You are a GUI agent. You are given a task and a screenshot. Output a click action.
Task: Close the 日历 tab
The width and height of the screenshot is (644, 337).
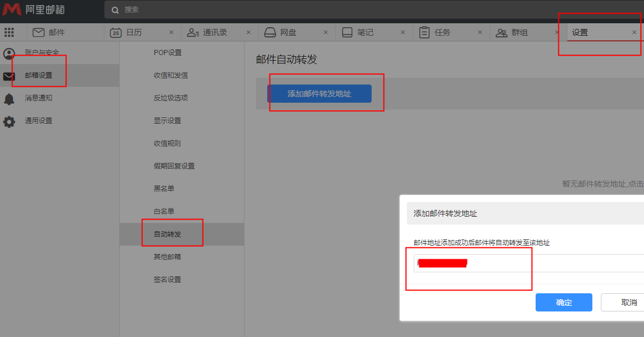point(171,32)
